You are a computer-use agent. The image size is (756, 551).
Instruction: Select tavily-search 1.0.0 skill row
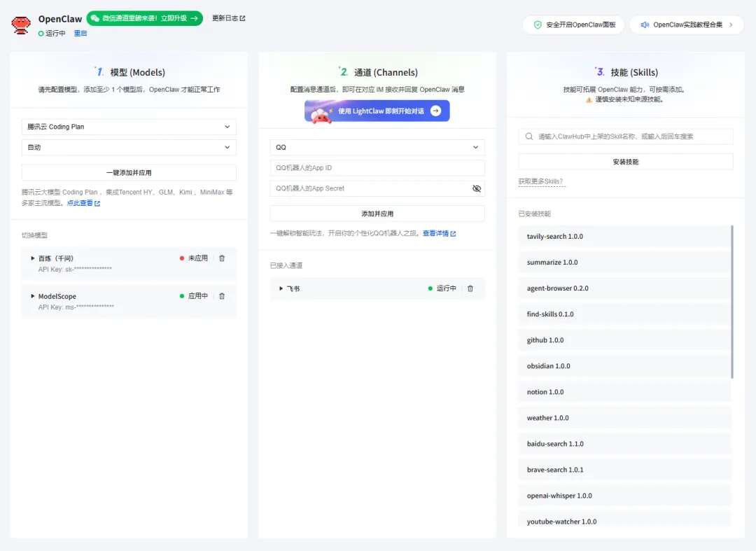click(624, 236)
